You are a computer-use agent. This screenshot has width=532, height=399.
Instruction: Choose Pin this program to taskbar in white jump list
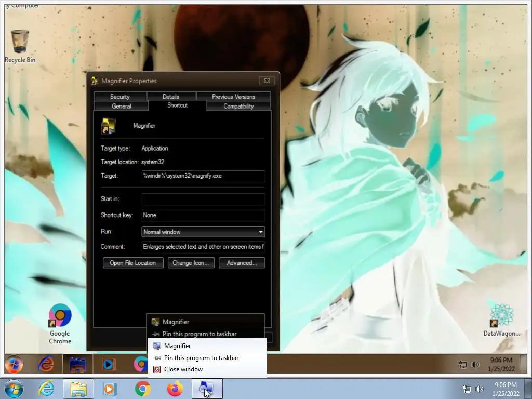click(x=207, y=357)
